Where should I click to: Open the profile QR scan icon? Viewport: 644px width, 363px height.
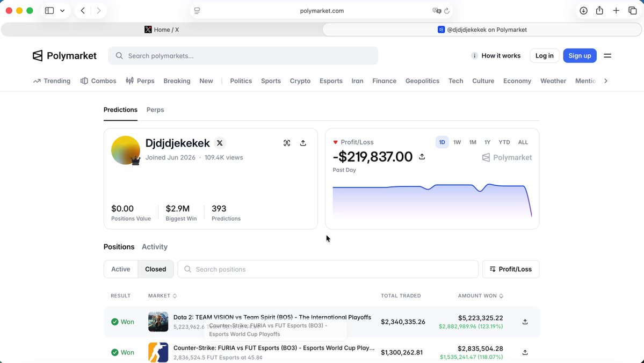[x=287, y=143]
